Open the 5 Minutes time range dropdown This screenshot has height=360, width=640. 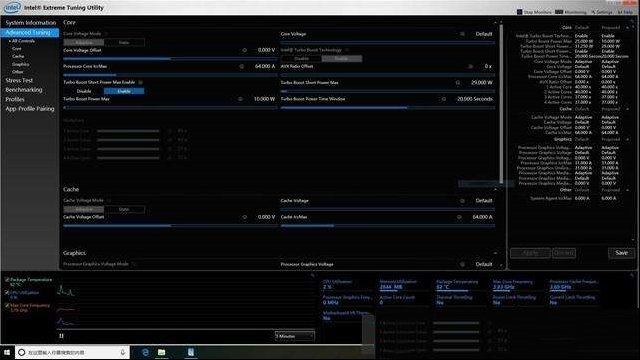294,336
